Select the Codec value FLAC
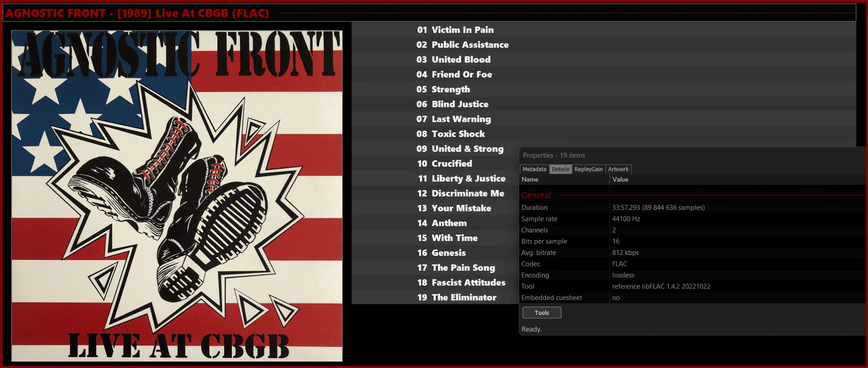 coord(620,264)
